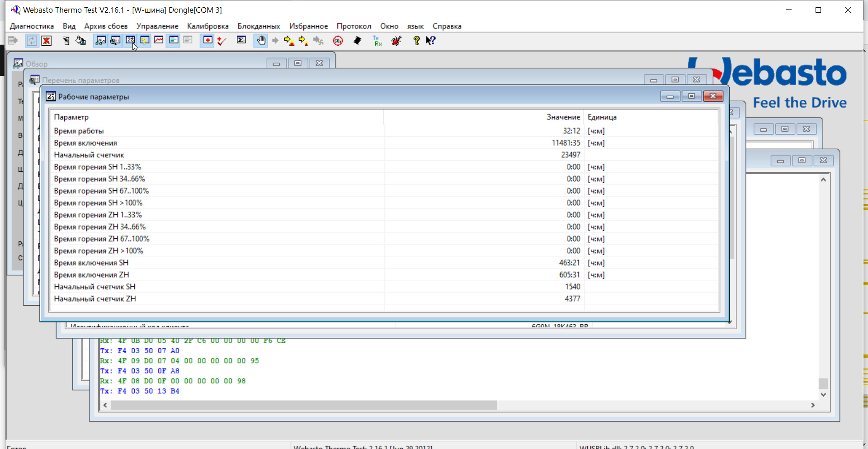Open the Tx Rx protocol icon

pyautogui.click(x=377, y=41)
